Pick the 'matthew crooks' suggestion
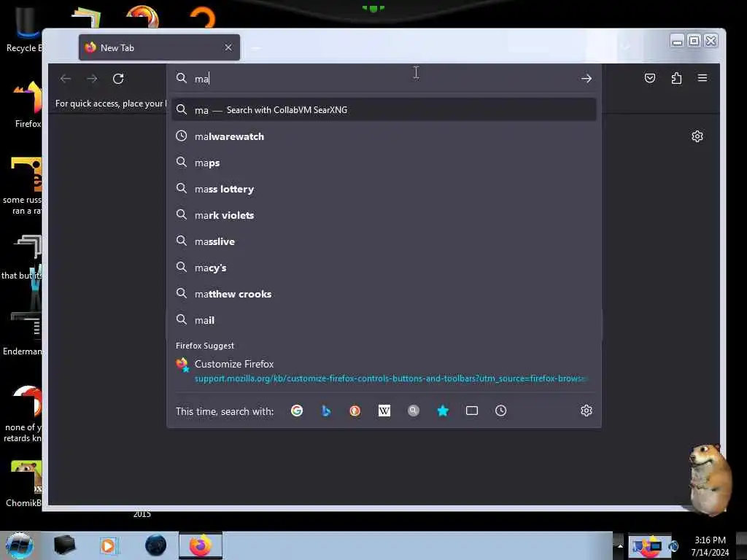This screenshot has height=560, width=747. click(384, 294)
